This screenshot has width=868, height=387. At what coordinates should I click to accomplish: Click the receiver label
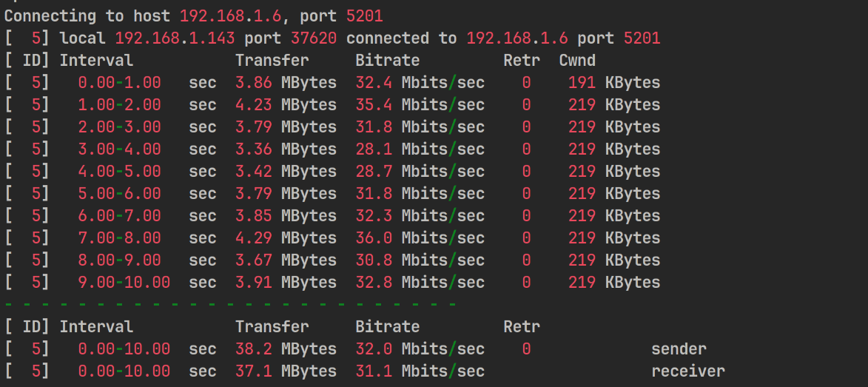[x=688, y=371]
